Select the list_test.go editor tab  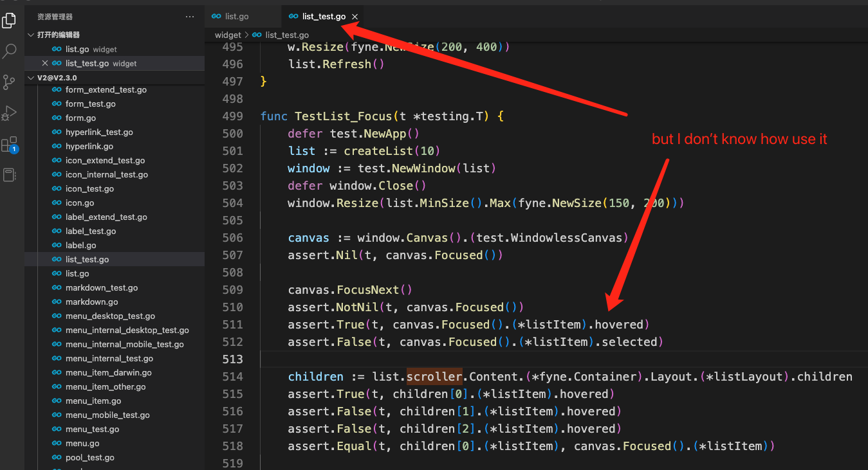(x=323, y=16)
